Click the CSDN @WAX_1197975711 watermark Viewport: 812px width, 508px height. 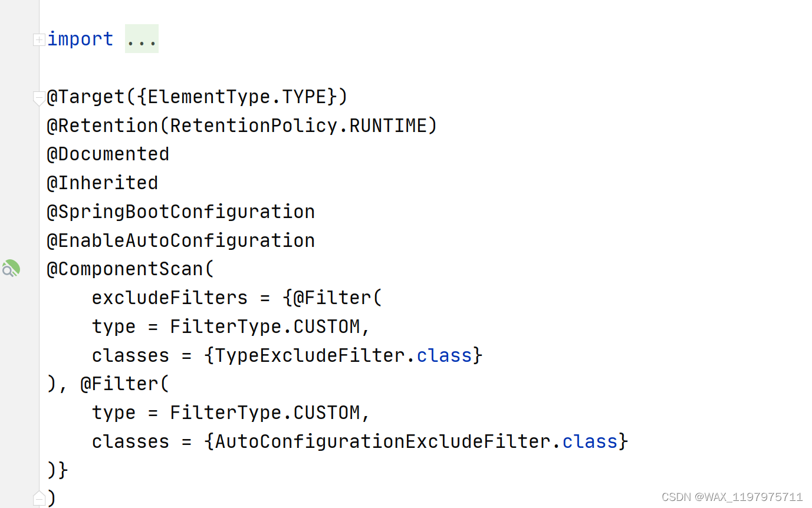[732, 497]
